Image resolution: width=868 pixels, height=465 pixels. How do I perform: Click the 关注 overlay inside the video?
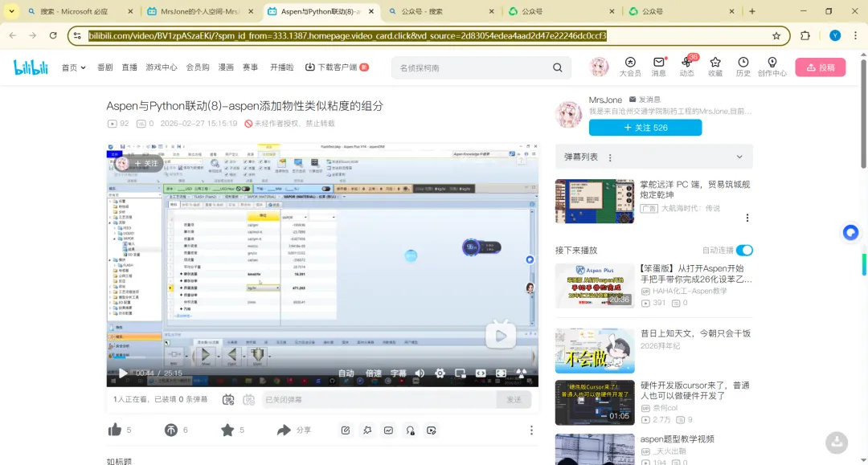[x=146, y=163]
